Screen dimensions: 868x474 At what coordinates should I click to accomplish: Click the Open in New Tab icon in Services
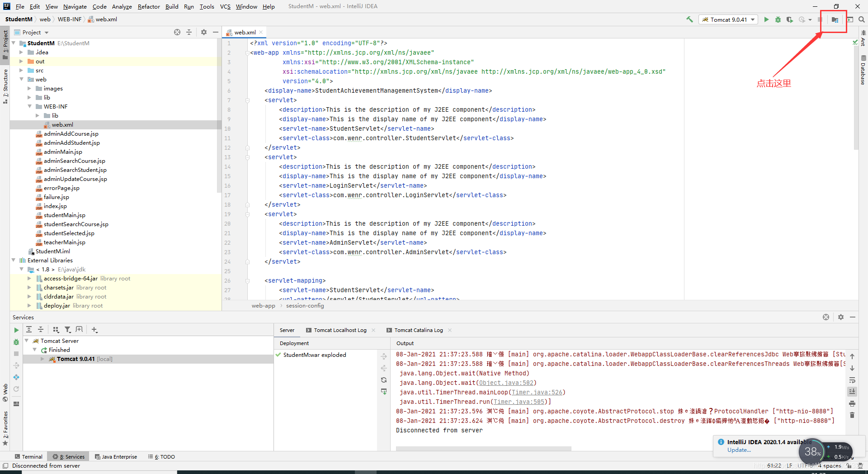click(x=80, y=330)
